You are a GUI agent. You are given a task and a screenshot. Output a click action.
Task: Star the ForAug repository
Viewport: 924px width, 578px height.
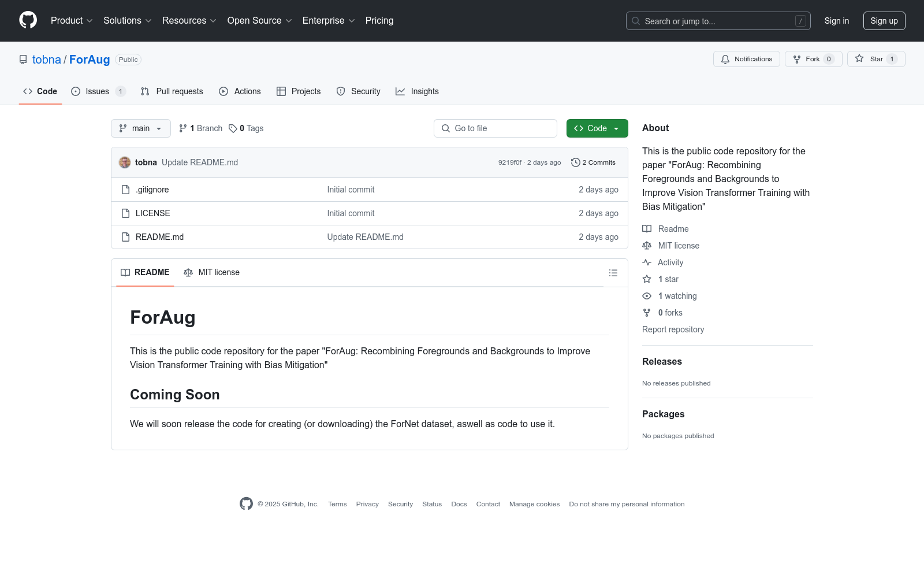pos(876,59)
